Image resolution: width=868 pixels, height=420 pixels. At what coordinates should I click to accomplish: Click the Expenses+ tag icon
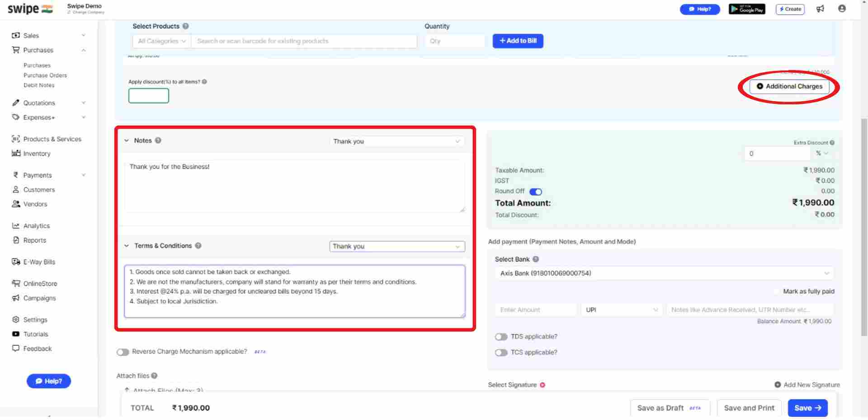click(x=16, y=117)
